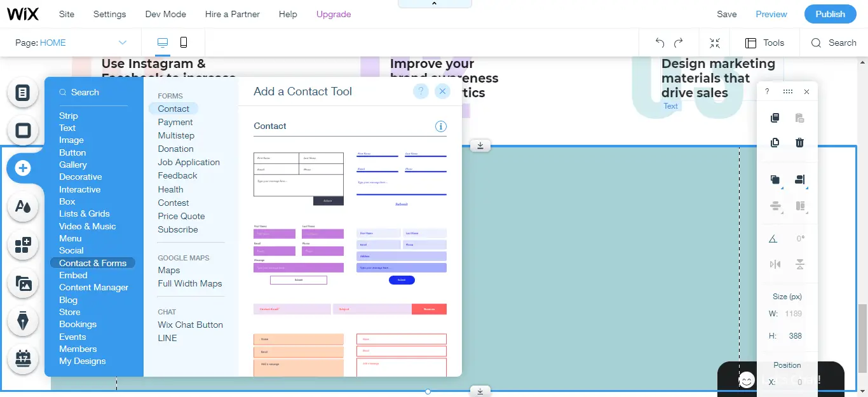Open the Tools menu
This screenshot has width=868, height=397.
765,43
